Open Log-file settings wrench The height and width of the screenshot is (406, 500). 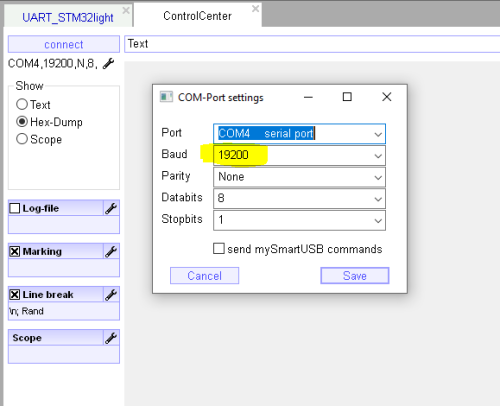pos(111,208)
